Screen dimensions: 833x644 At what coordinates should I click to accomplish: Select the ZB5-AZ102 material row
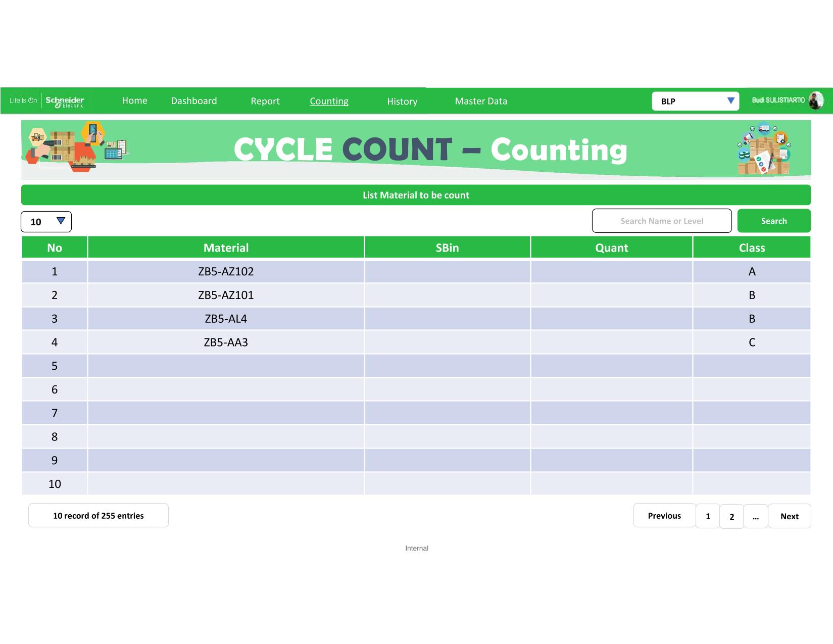click(226, 272)
